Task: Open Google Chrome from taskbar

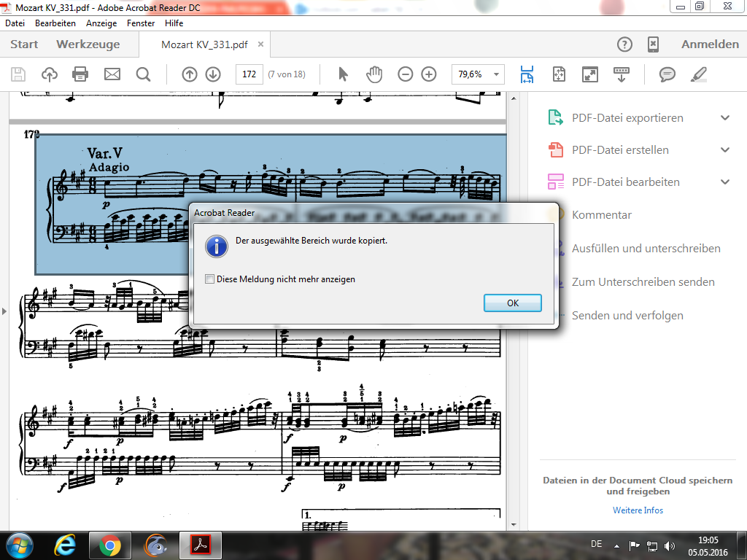Action: (x=109, y=545)
